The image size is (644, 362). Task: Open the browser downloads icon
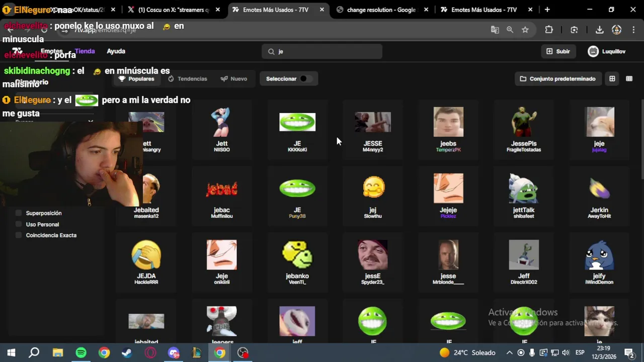coord(599,30)
